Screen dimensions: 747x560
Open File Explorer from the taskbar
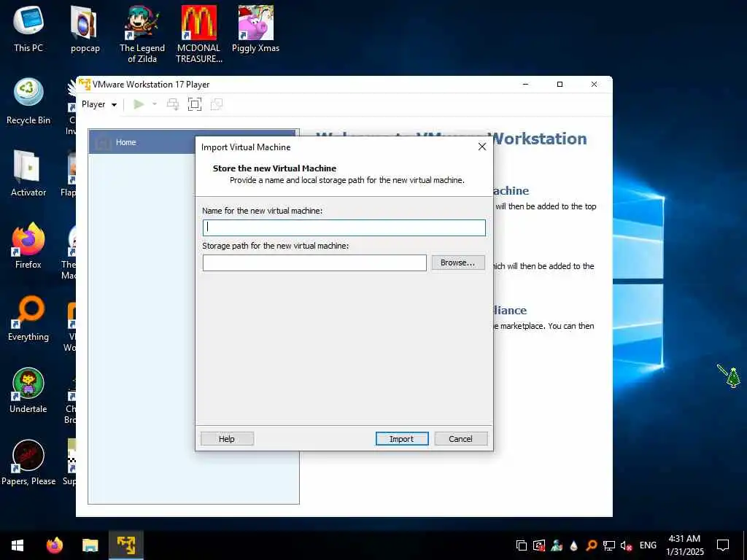(x=90, y=545)
